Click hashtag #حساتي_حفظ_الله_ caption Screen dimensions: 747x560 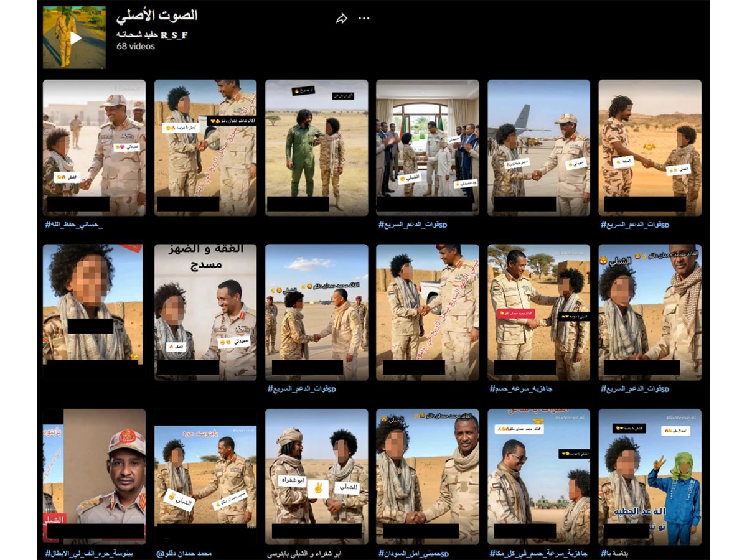74,224
